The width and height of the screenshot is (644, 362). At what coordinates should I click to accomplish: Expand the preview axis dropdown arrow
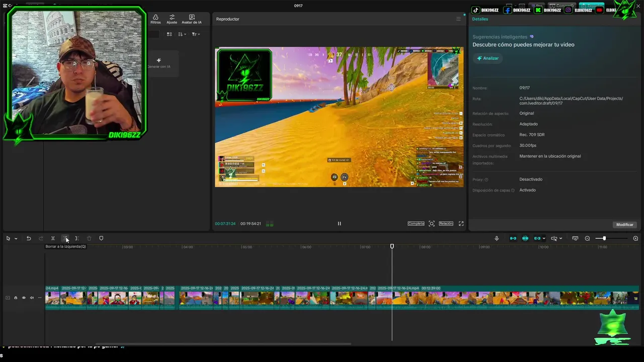[560, 239]
